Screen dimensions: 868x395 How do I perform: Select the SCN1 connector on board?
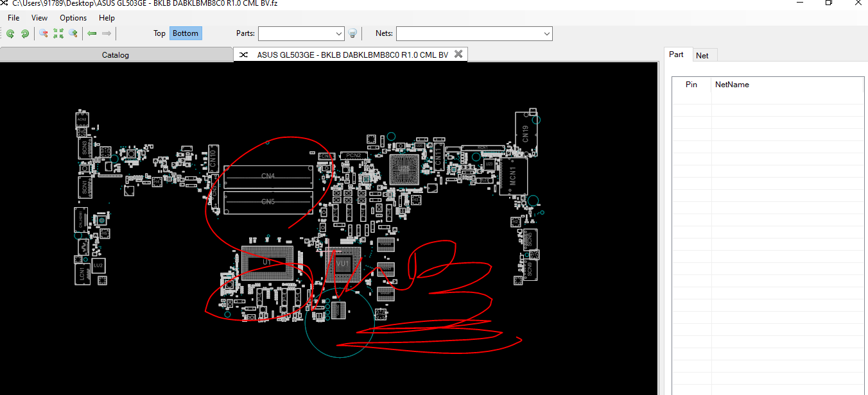pos(84,187)
